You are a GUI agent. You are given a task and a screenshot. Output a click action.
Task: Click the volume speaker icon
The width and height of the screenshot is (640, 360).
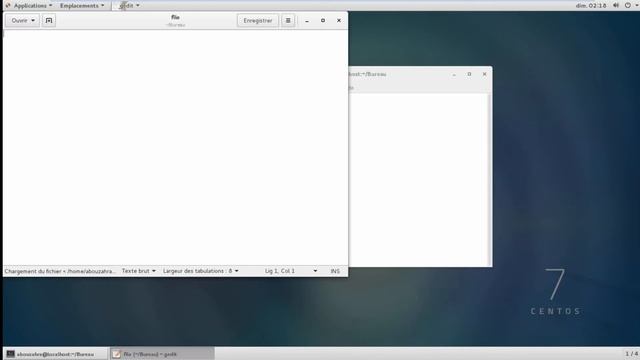tap(616, 6)
